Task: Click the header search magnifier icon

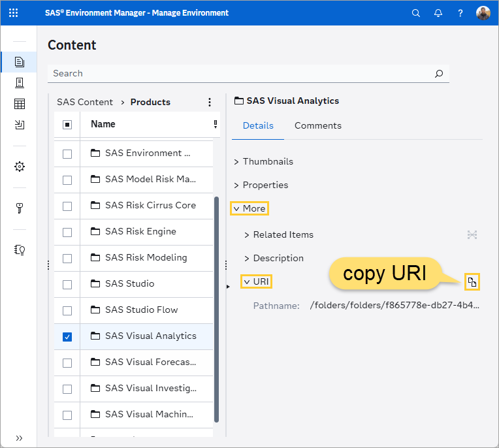Action: [415, 13]
